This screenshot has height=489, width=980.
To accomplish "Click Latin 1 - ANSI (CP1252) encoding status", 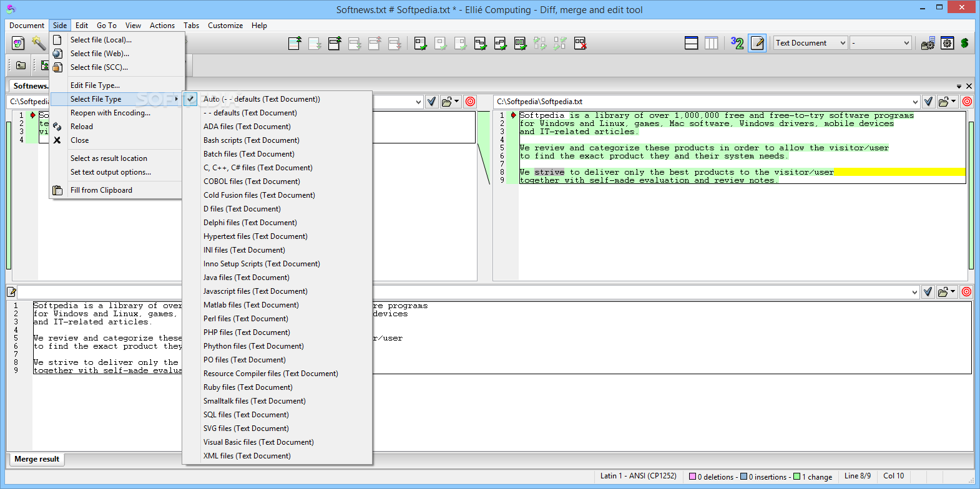I will pyautogui.click(x=638, y=476).
